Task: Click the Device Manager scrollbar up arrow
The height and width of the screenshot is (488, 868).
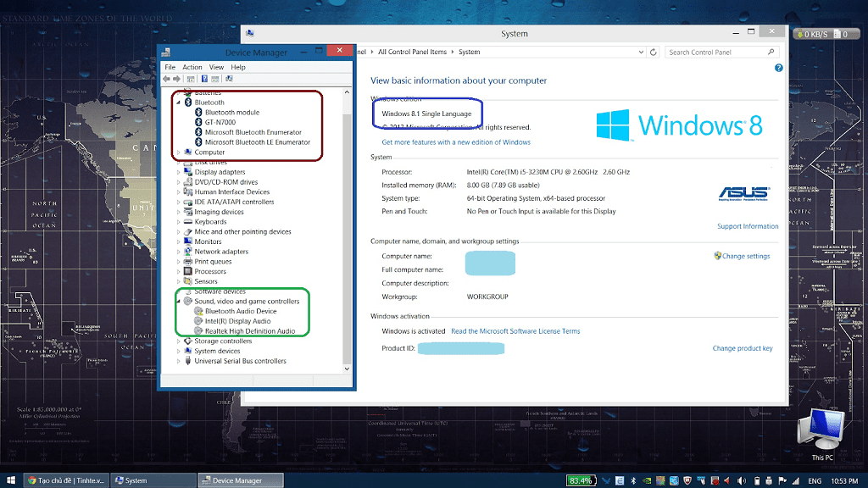Action: click(347, 92)
